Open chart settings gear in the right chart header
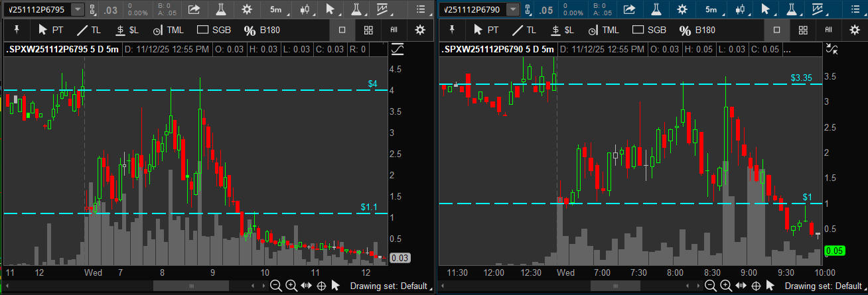868x295 pixels. (x=682, y=9)
